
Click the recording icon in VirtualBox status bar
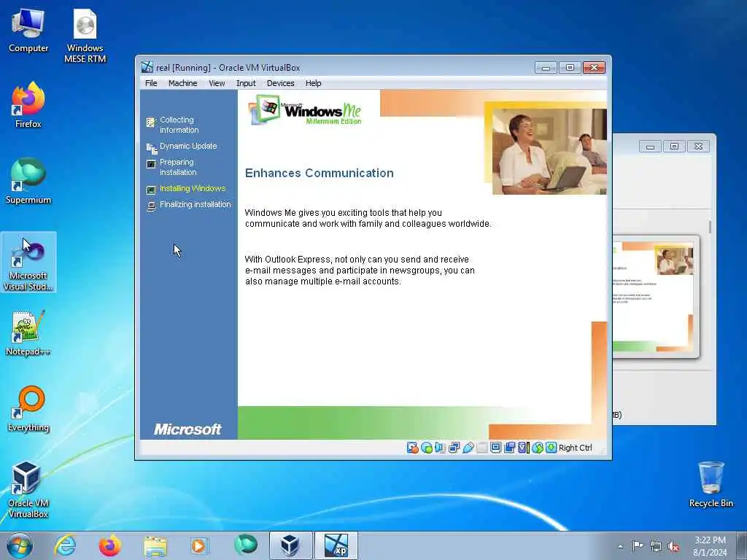(x=509, y=448)
